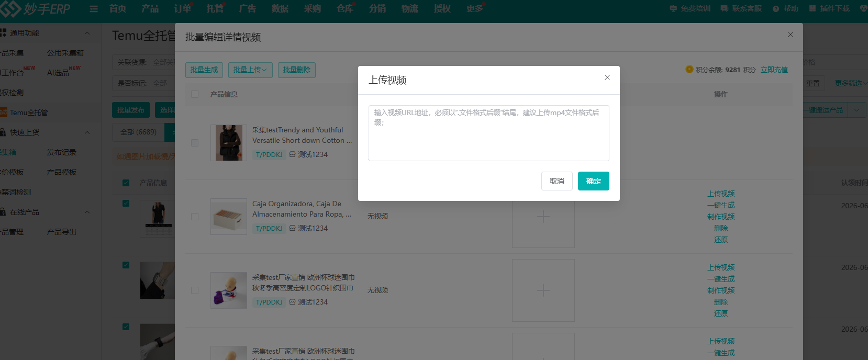Click plus upload box in Caja Organizadora row
This screenshot has height=360, width=868.
[x=543, y=217]
